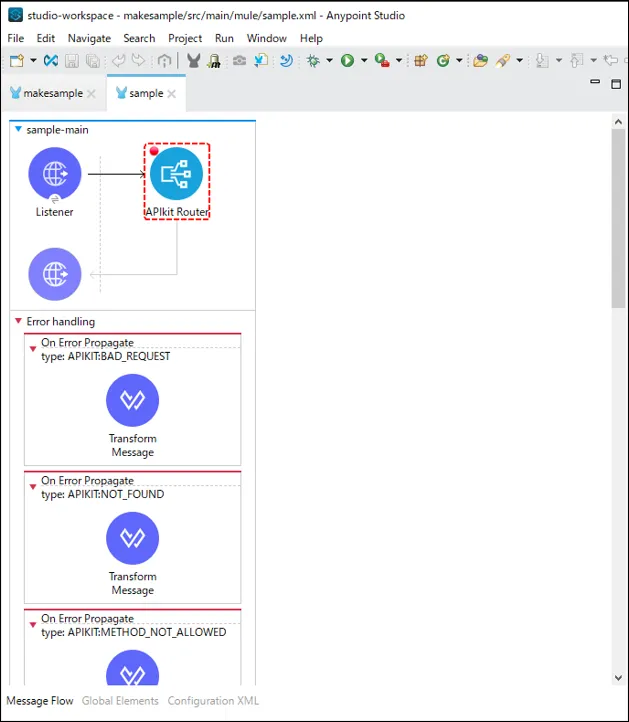Open the Debug dropdown arrow

(329, 60)
